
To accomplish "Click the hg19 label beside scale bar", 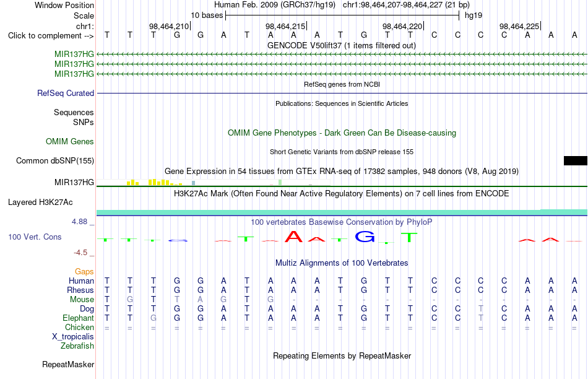I will click(473, 15).
